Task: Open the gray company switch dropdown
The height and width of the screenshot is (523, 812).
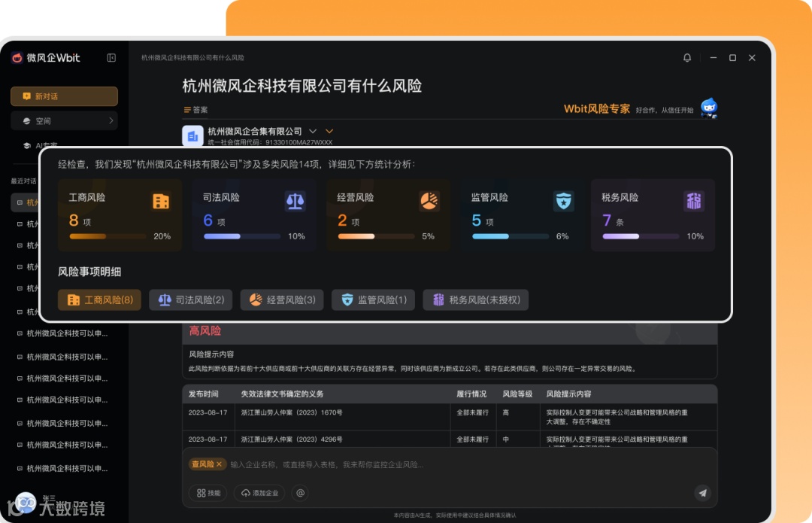Action: click(313, 131)
